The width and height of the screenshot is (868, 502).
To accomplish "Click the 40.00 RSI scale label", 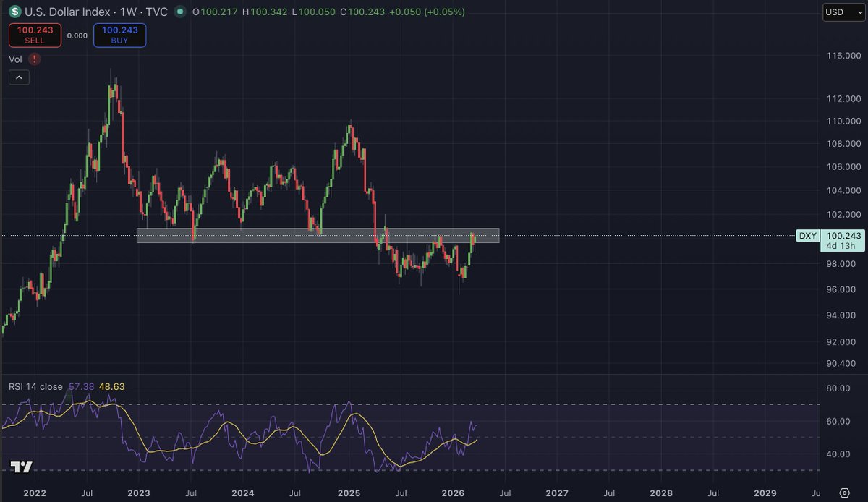I will click(x=837, y=454).
